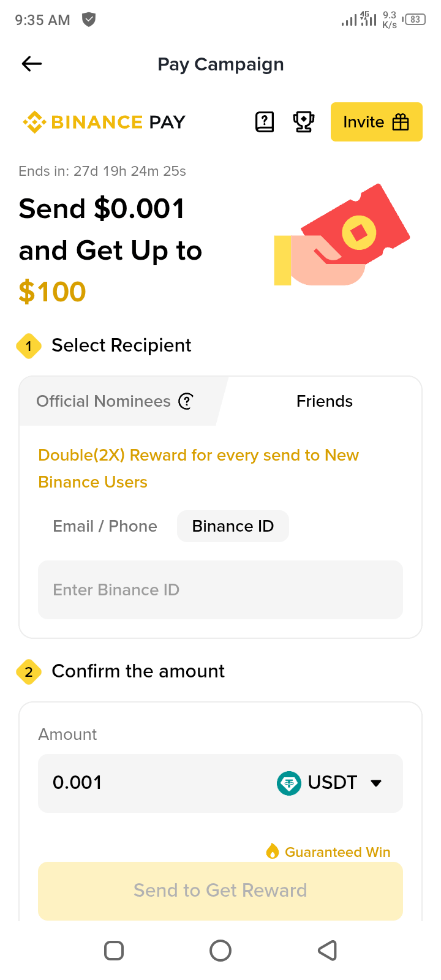441x980 pixels.
Task: Open the rules help book icon
Action: point(265,122)
